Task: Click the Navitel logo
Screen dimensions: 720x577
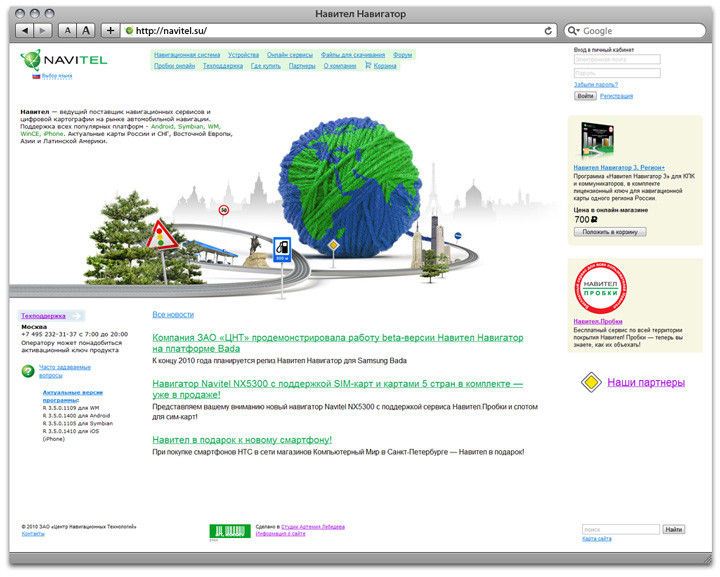Action: [63, 59]
